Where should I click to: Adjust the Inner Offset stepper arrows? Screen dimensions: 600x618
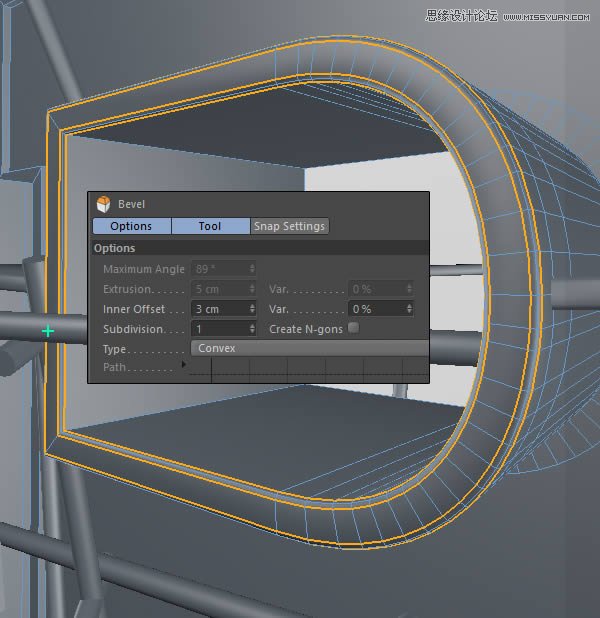[x=252, y=309]
